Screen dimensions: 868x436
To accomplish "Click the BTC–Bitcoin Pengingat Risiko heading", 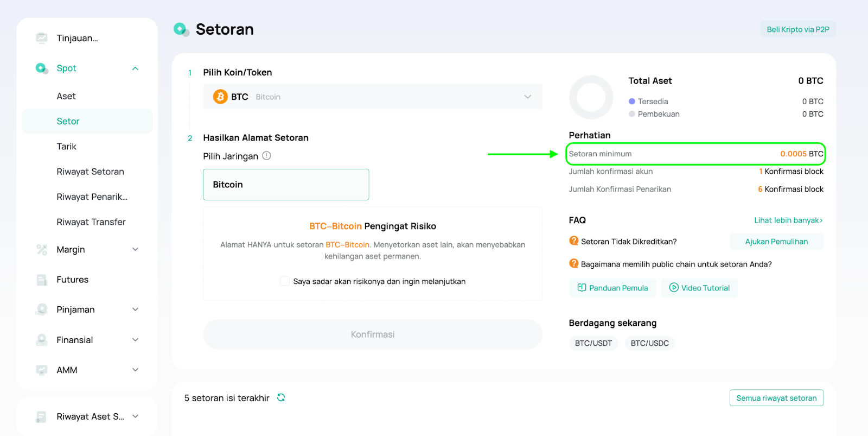I will [x=373, y=226].
